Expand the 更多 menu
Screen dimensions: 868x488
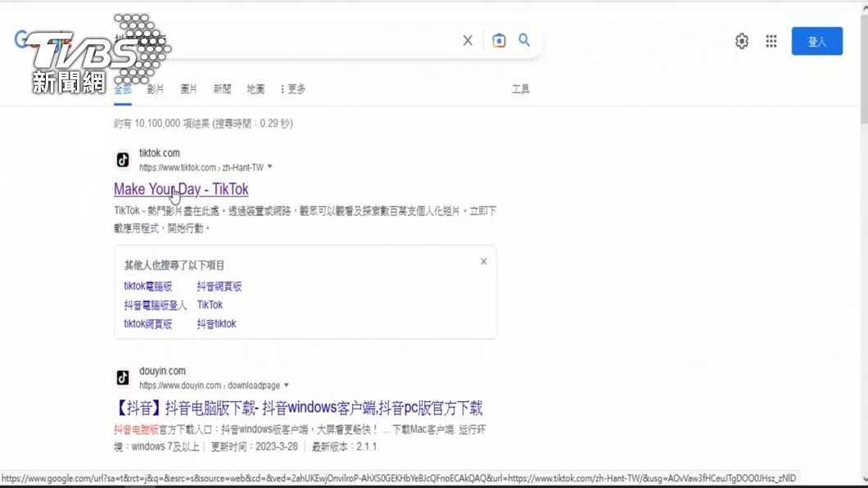[293, 89]
